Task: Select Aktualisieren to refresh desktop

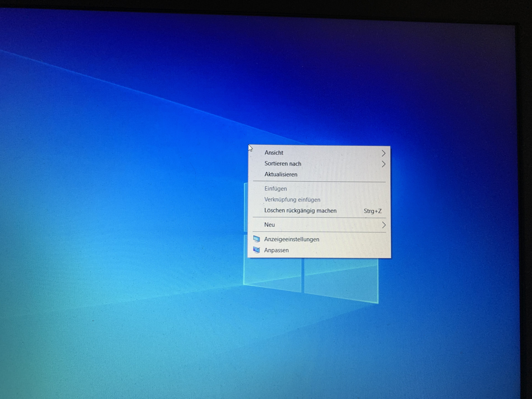Action: (281, 175)
